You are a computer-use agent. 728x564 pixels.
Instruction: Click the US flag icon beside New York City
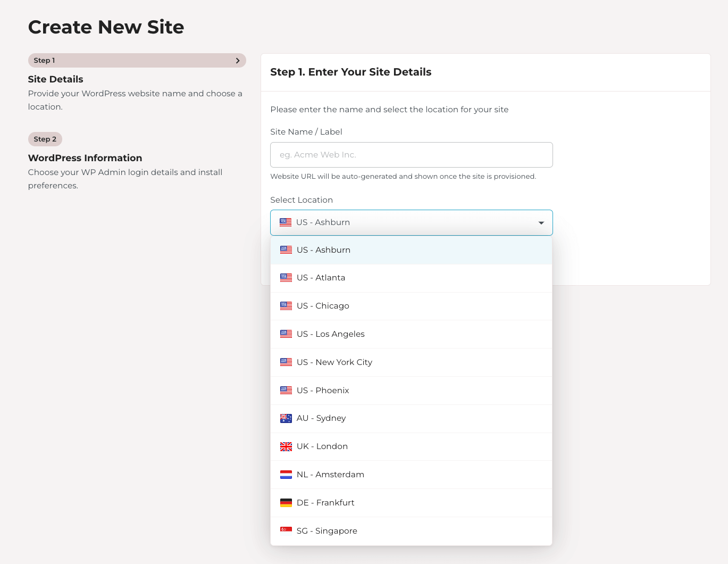tap(286, 362)
